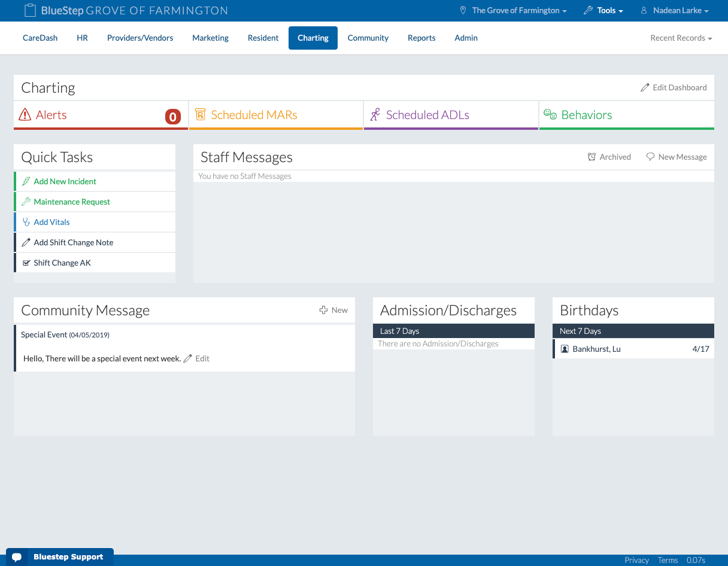Switch to the Providers/Vendors tab
The height and width of the screenshot is (566, 728).
pos(140,38)
